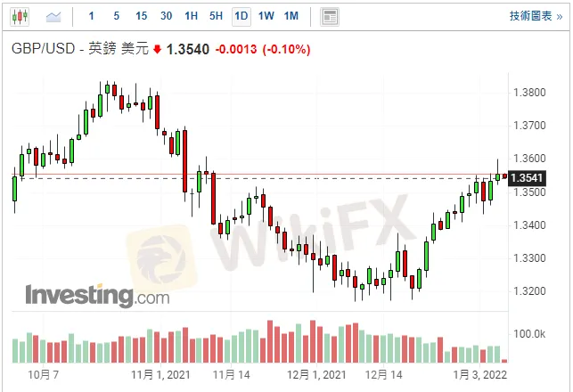Select the 1D daily interval

coord(241,16)
